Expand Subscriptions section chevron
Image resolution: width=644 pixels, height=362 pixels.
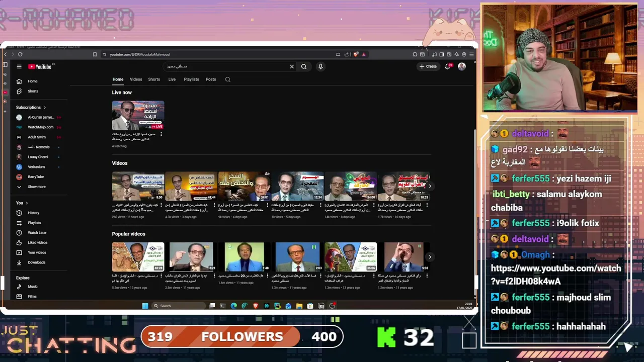[44, 108]
